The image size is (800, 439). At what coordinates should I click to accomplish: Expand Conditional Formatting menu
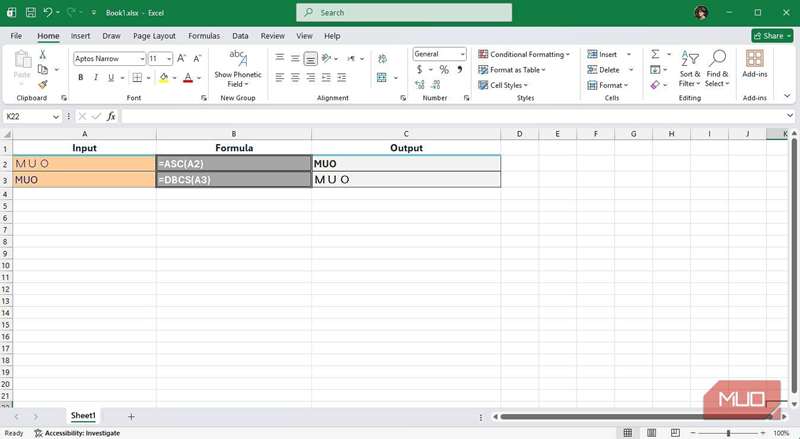pos(524,54)
